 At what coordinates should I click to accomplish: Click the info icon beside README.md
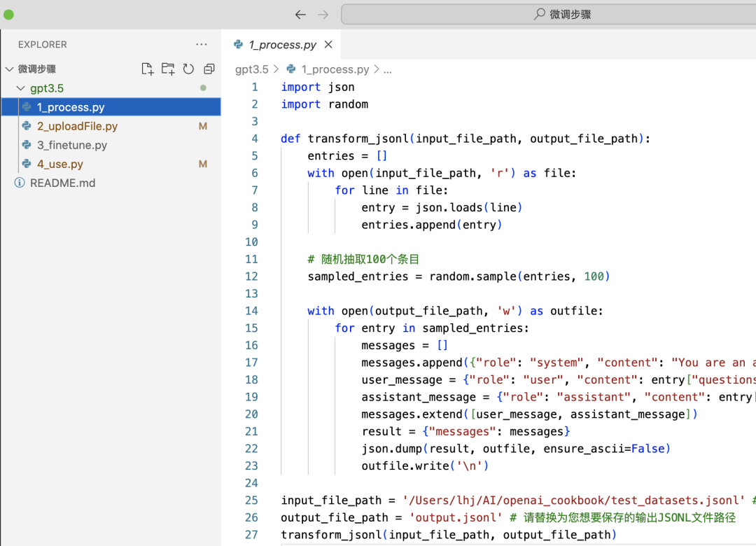point(20,183)
